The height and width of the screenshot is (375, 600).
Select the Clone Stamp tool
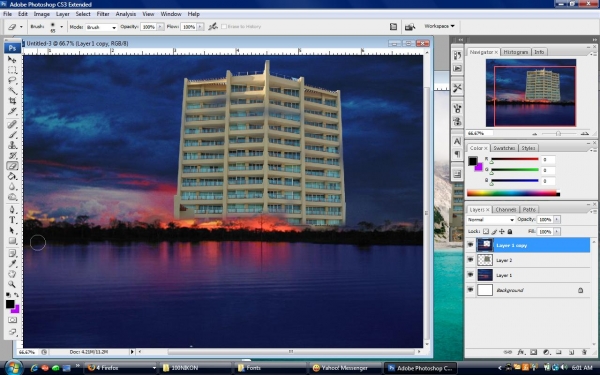tap(12, 145)
